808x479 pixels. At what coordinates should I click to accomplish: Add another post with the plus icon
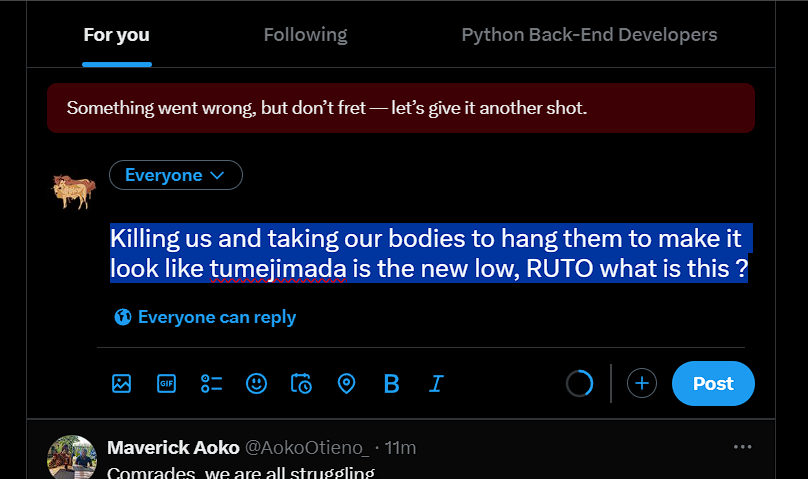tap(642, 383)
